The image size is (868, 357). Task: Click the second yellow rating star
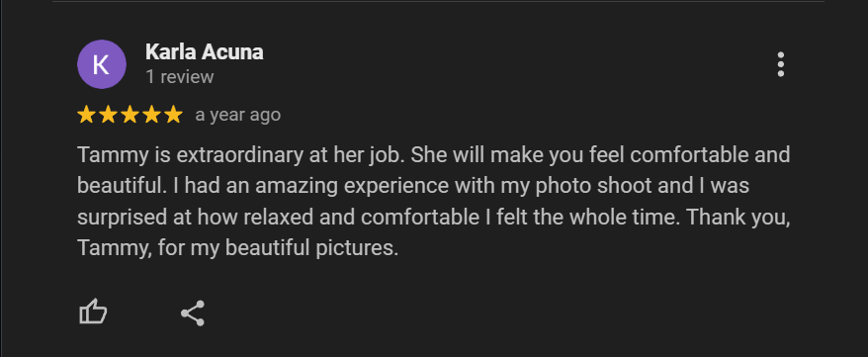[108, 115]
